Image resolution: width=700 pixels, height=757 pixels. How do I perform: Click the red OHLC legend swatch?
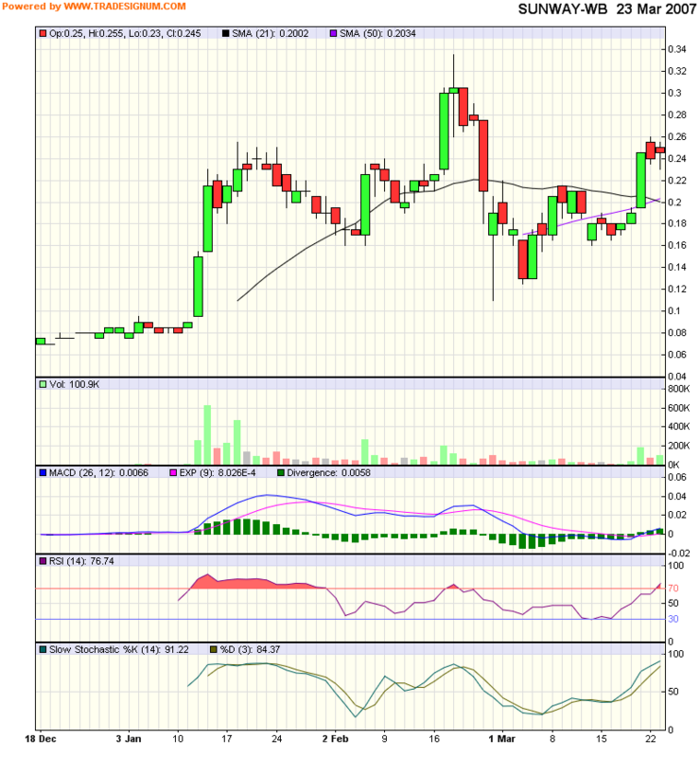coord(43,33)
